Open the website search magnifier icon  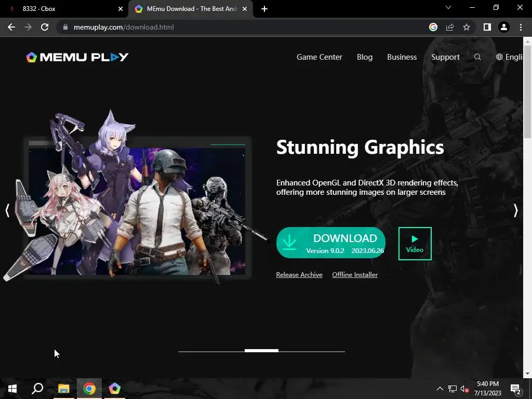477,57
